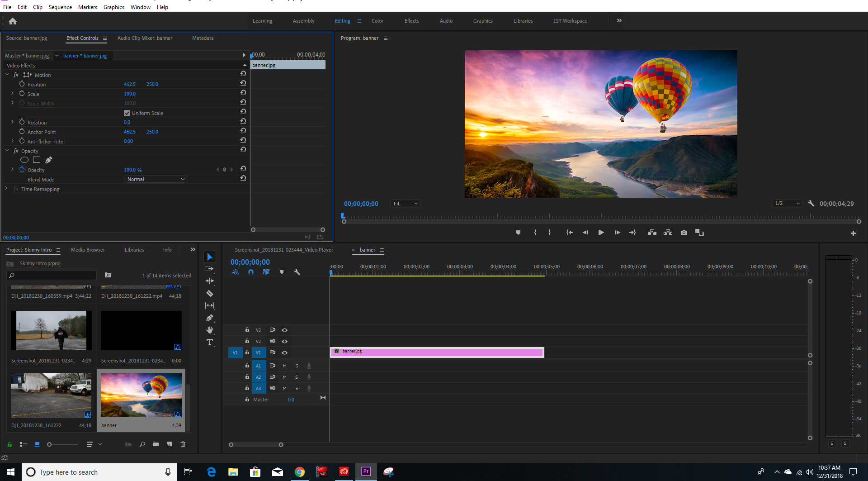
Task: Expand the Rotation property
Action: 12,122
